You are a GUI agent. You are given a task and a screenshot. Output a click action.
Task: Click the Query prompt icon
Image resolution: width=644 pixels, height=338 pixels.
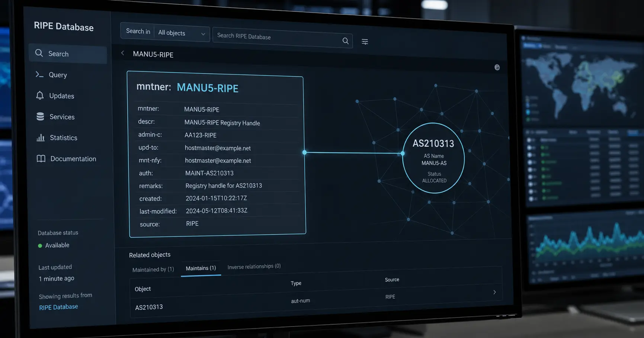pos(39,74)
